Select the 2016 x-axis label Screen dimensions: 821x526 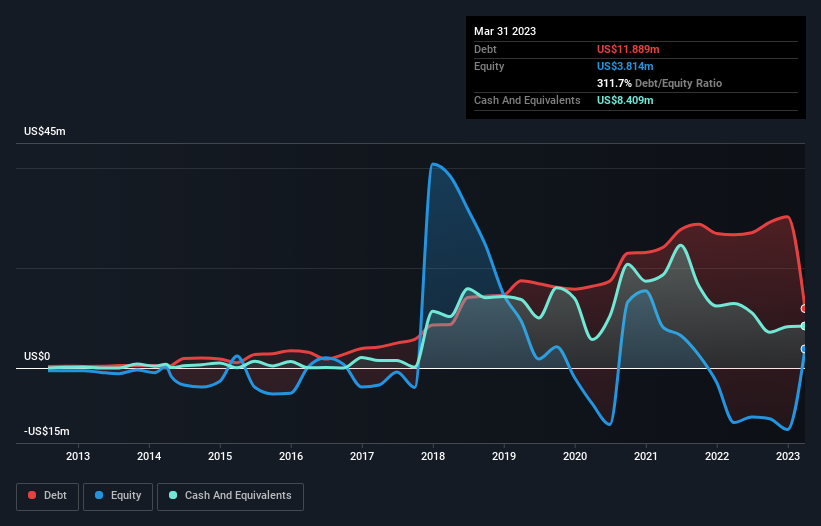pyautogui.click(x=291, y=456)
